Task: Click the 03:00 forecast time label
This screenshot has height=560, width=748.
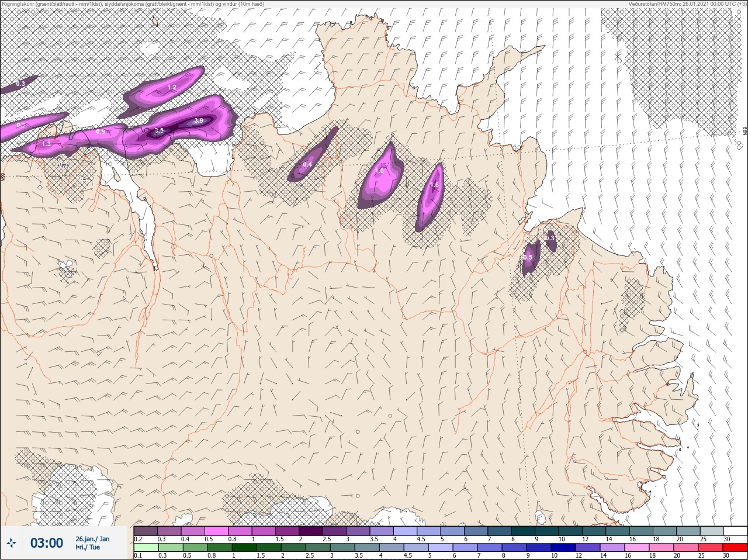Action: 47,543
